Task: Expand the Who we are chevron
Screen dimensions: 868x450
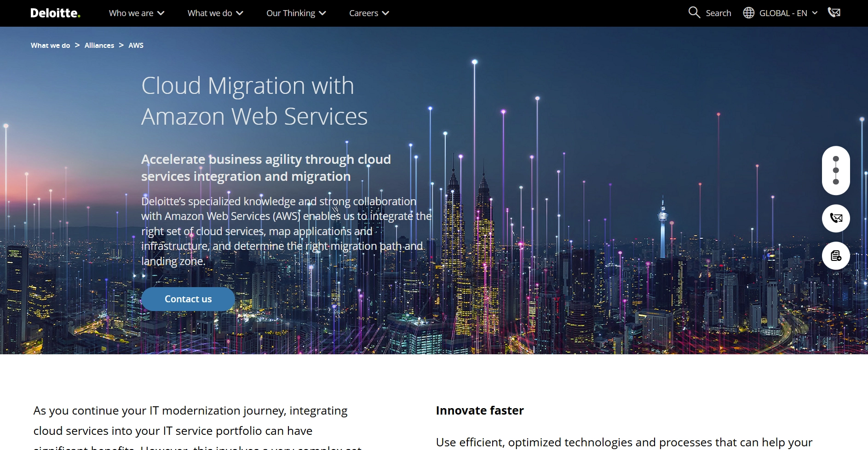Action: tap(161, 13)
